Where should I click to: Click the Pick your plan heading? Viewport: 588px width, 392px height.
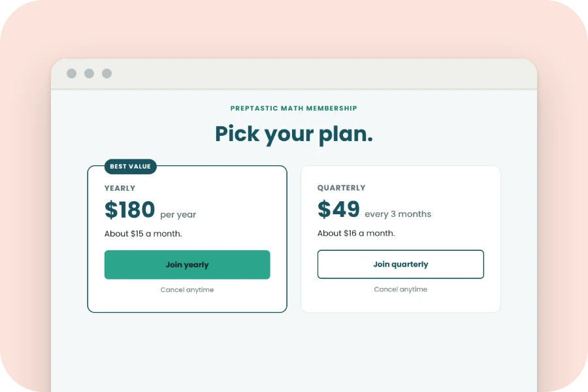point(294,135)
